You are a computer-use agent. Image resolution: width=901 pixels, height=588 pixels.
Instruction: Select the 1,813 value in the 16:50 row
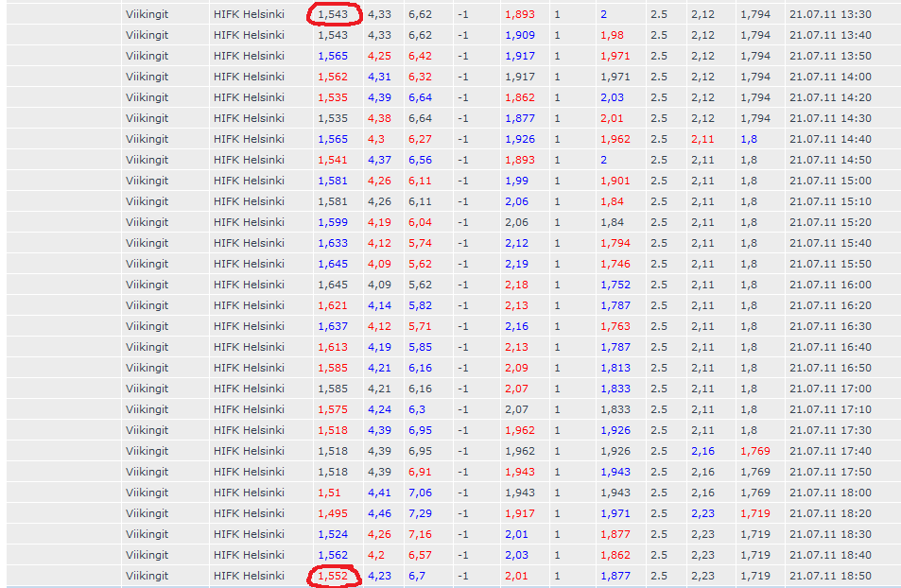click(x=615, y=368)
